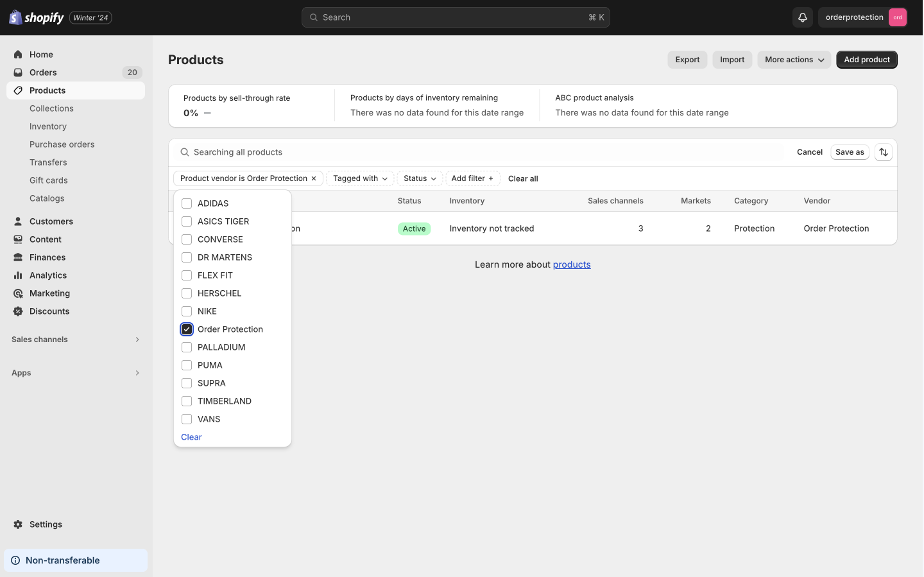Click the Active status badge

pyautogui.click(x=414, y=228)
